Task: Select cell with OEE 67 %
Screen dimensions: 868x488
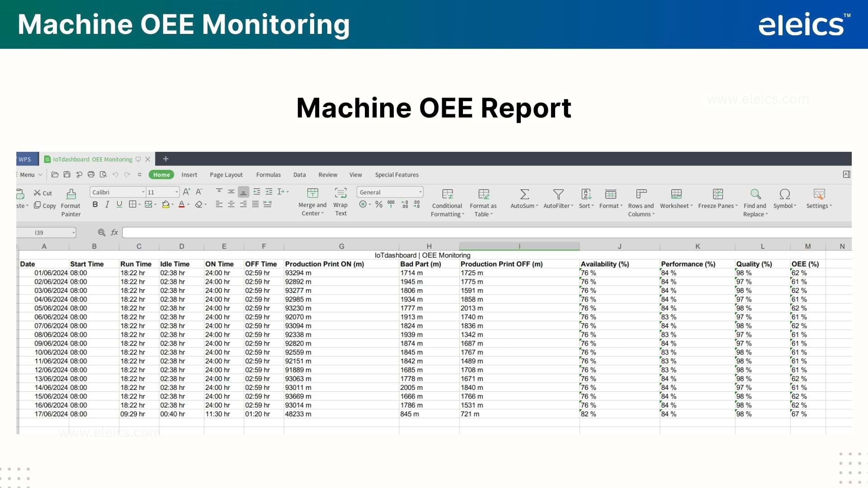Action: tap(807, 414)
